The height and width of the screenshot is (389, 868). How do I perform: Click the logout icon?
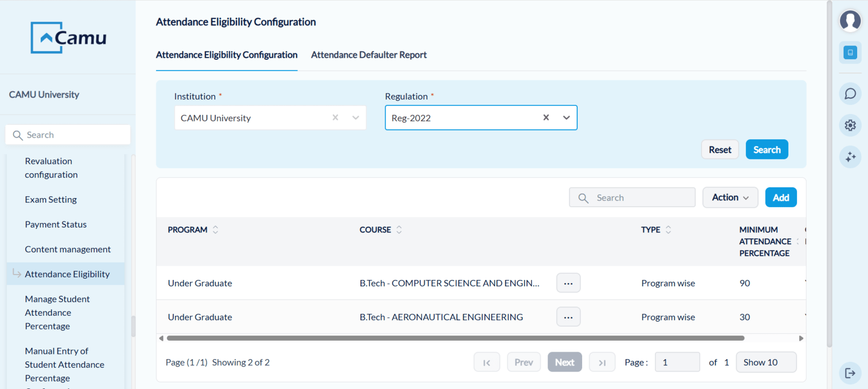[850, 373]
